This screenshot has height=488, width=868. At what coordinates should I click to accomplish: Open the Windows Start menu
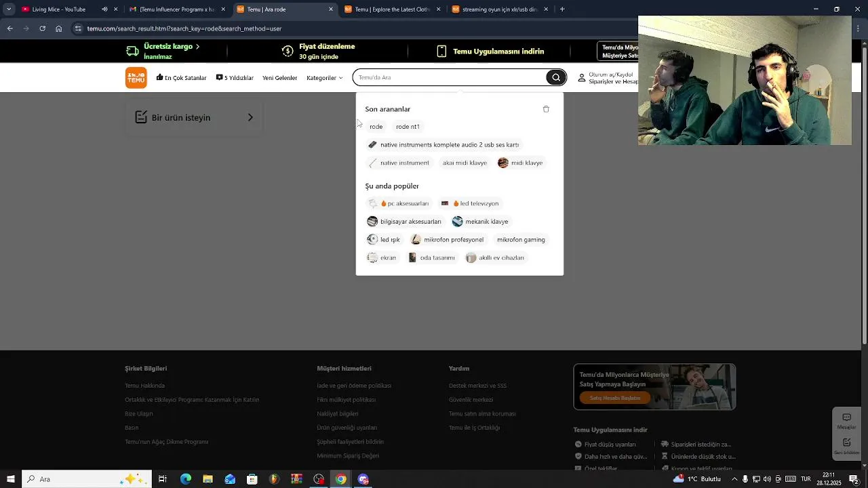10,479
